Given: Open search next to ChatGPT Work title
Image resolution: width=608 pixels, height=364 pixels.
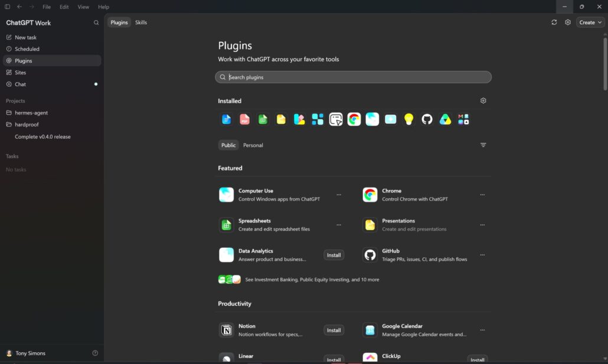Looking at the screenshot, I should (x=96, y=23).
